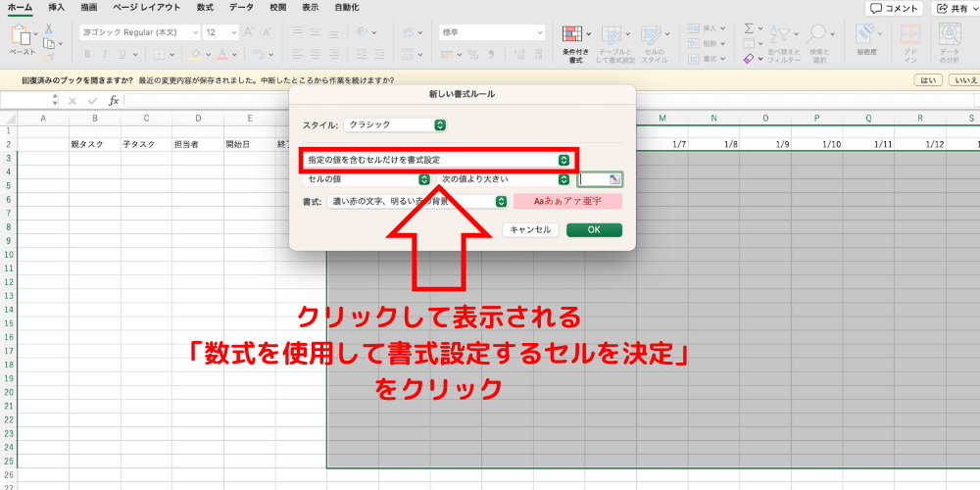980x490 pixels.
Task: Open the font size 12 dropdown
Action: (221, 32)
